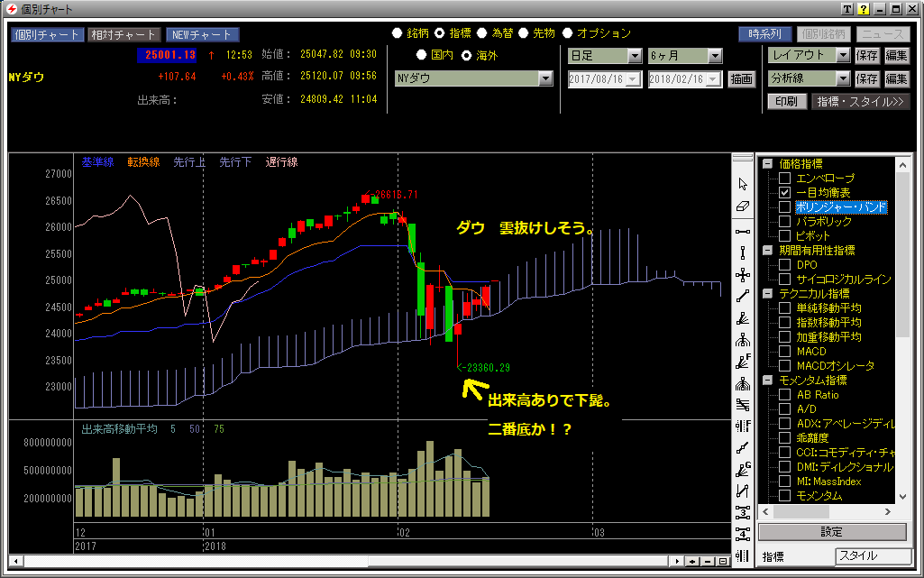Viewport: 924px width, 578px height.
Task: Select the arrow pointer tool
Action: [743, 185]
